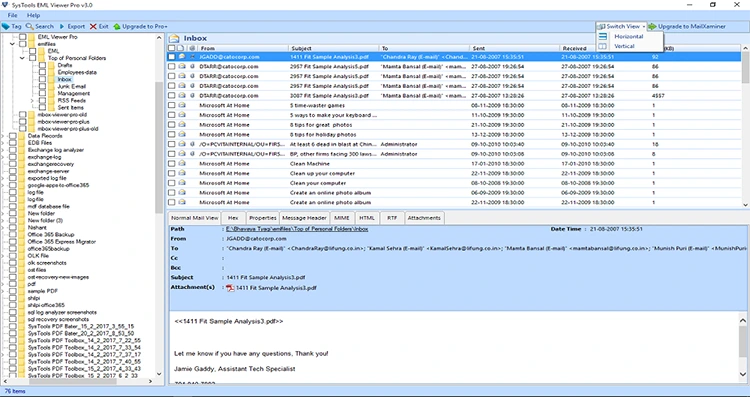This screenshot has height=397, width=750.
Task: Select the Vertical view icon
Action: coord(603,46)
